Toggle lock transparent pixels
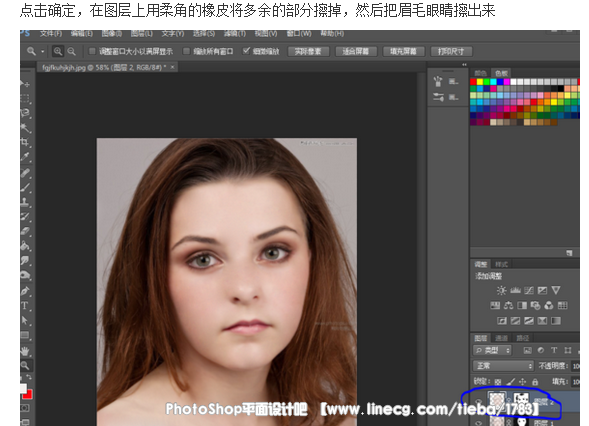Image resolution: width=589 pixels, height=426 pixels. 498,382
